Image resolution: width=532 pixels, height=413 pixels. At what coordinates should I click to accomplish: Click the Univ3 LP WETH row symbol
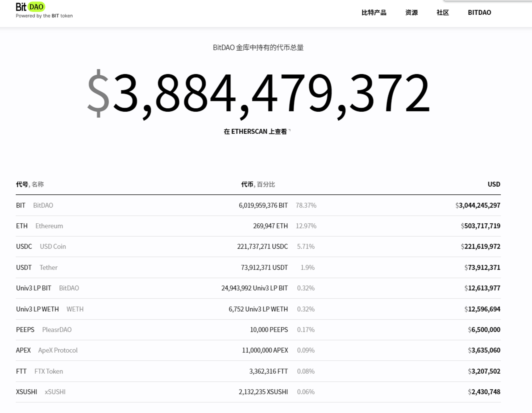37,309
